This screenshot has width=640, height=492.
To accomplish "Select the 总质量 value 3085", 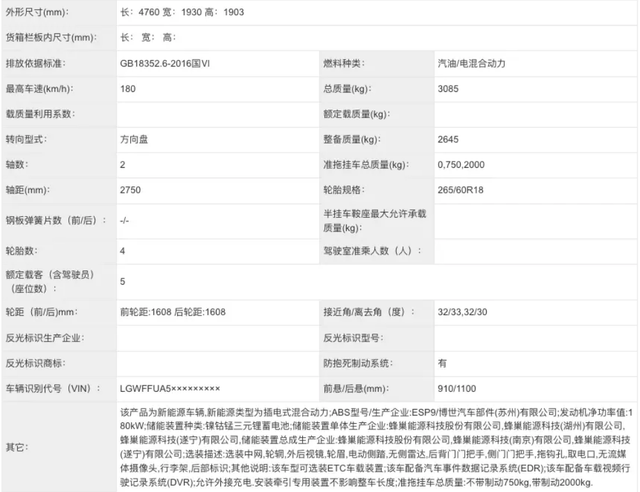I will pos(450,90).
